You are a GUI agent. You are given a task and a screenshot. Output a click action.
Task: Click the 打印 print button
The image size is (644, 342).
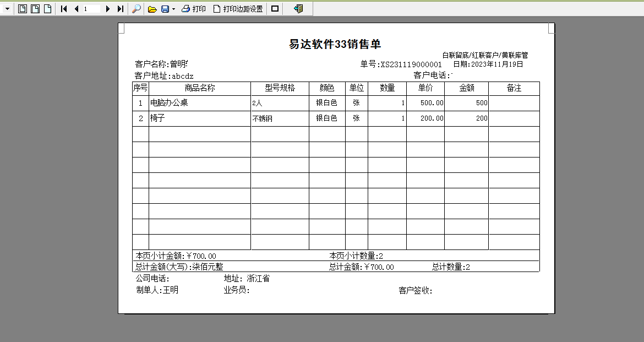pos(194,9)
